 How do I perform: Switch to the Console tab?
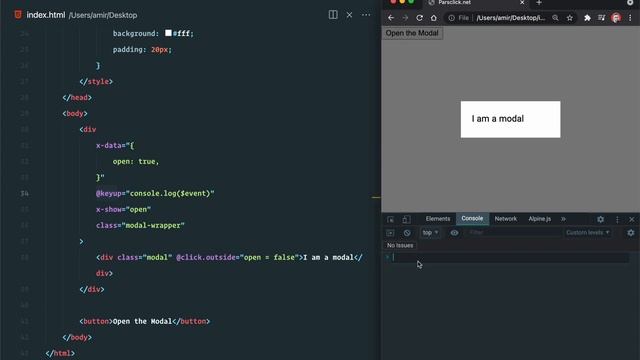(472, 219)
